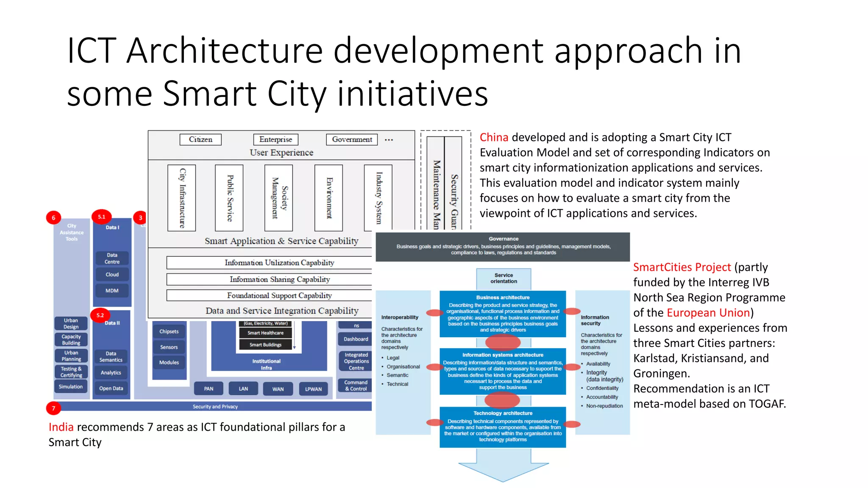Viewport: 868px width, 488px height.
Task: Click the Service orientation box
Action: tap(504, 279)
